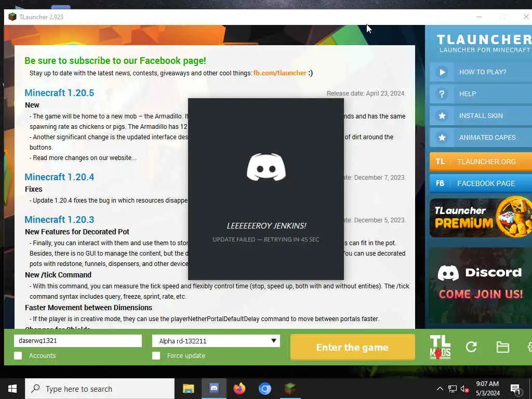Click the INSTALL SKIN sidebar button

coord(481,116)
